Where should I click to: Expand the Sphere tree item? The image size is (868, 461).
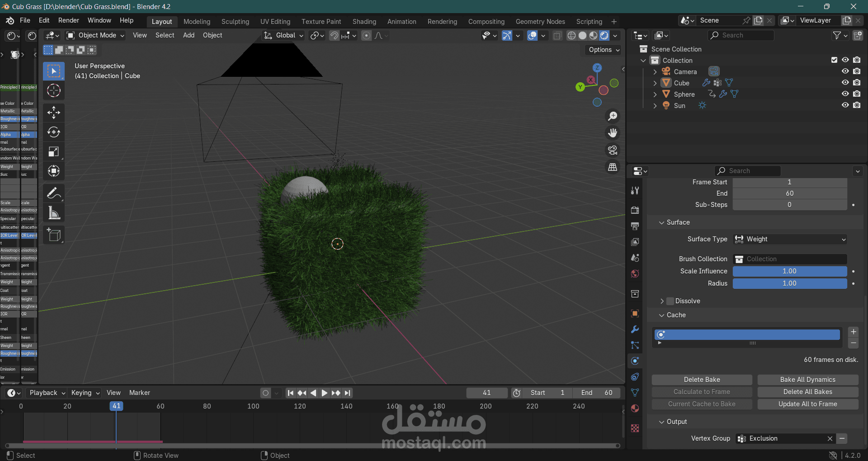click(655, 94)
